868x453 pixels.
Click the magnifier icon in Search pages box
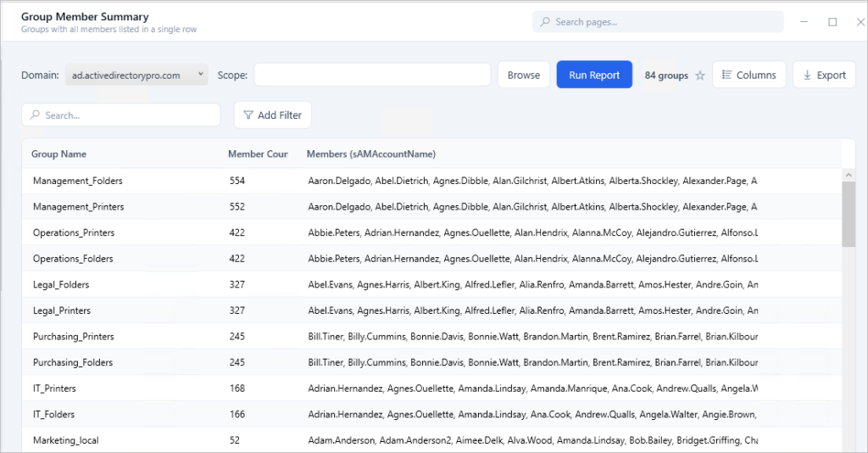(545, 21)
